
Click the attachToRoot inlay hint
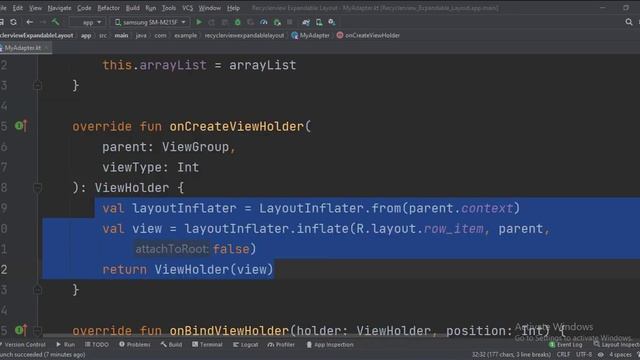172,249
